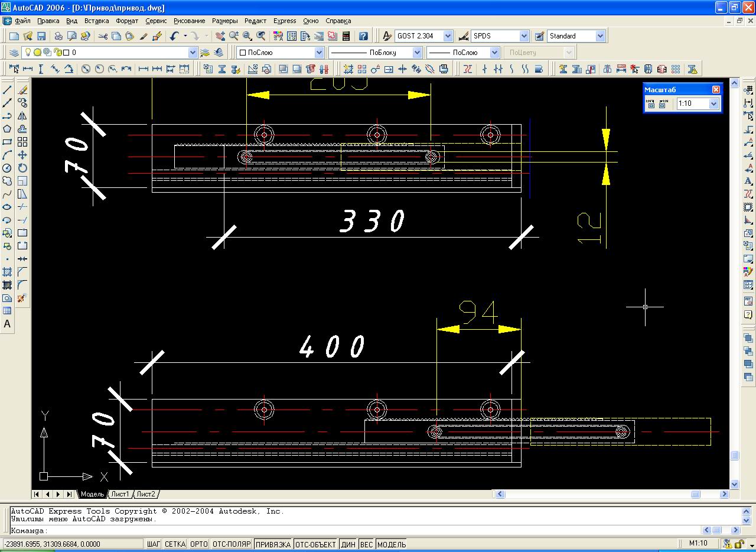Expand the SPDS dimension style dropdown

point(523,36)
